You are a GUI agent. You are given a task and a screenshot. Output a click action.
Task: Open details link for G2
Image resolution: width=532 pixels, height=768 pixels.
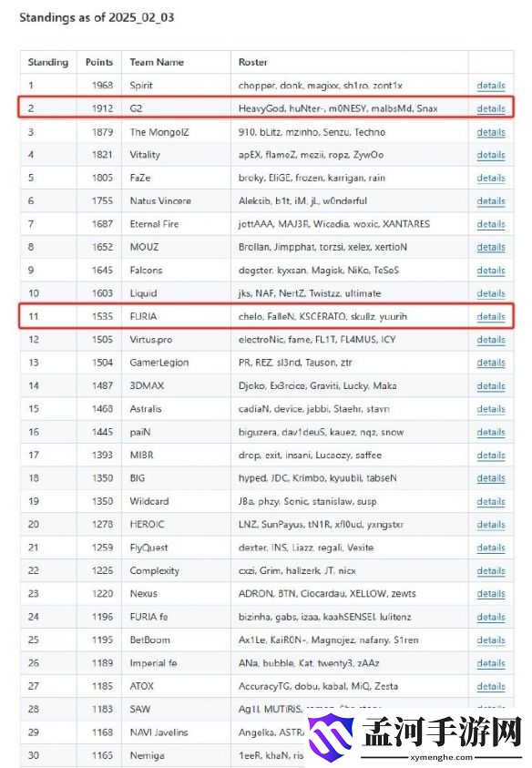pyautogui.click(x=491, y=108)
